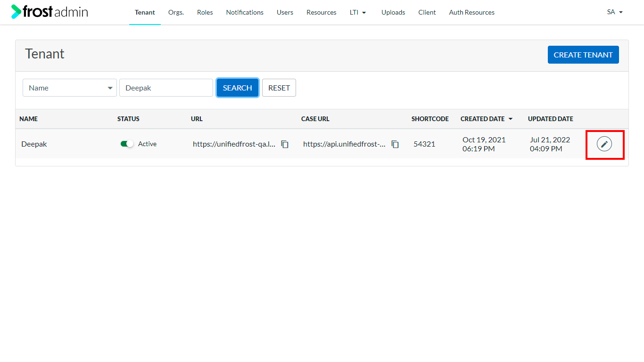644x362 pixels.
Task: Expand the LTI menu dropdown
Action: (x=358, y=12)
